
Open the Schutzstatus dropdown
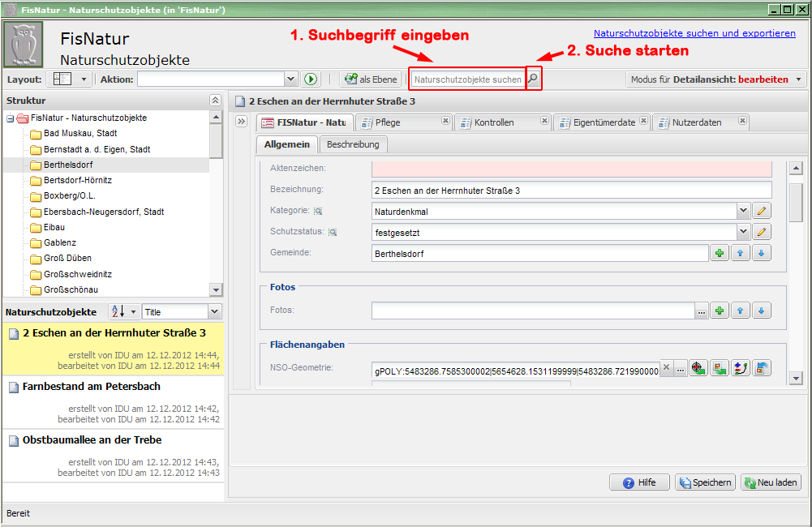[743, 232]
